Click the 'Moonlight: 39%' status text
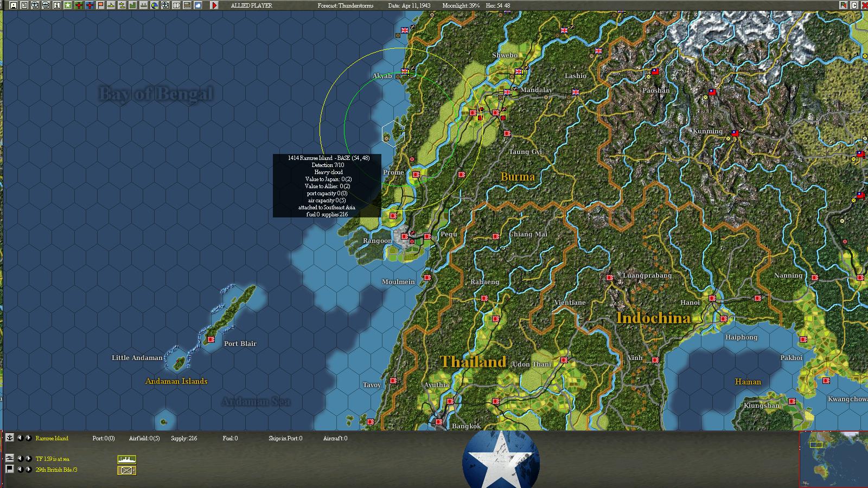The width and height of the screenshot is (868, 488). click(x=461, y=5)
